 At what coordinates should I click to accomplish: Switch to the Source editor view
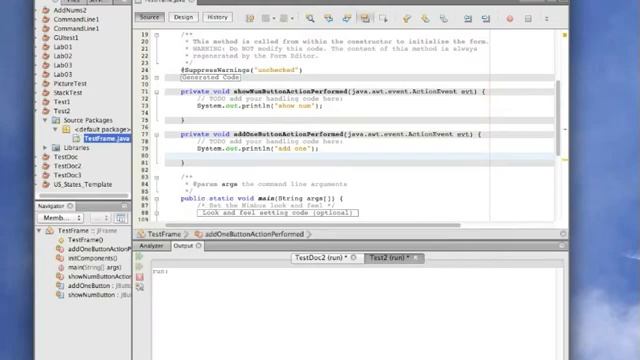pyautogui.click(x=149, y=17)
